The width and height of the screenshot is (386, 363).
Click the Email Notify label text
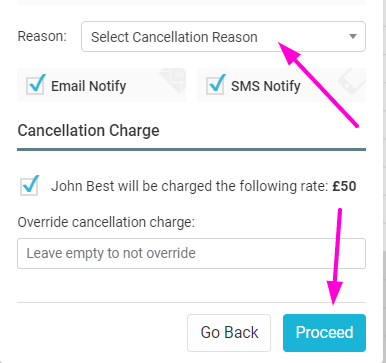coord(88,86)
